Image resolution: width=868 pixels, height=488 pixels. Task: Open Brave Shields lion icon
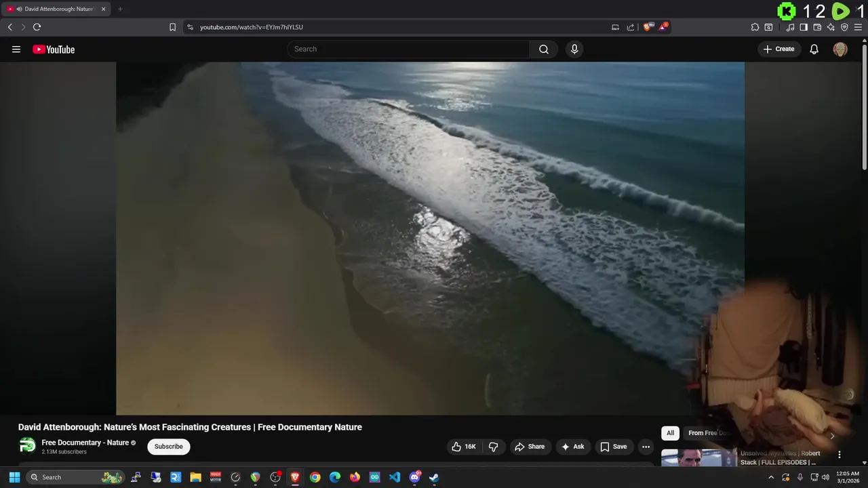pos(648,27)
